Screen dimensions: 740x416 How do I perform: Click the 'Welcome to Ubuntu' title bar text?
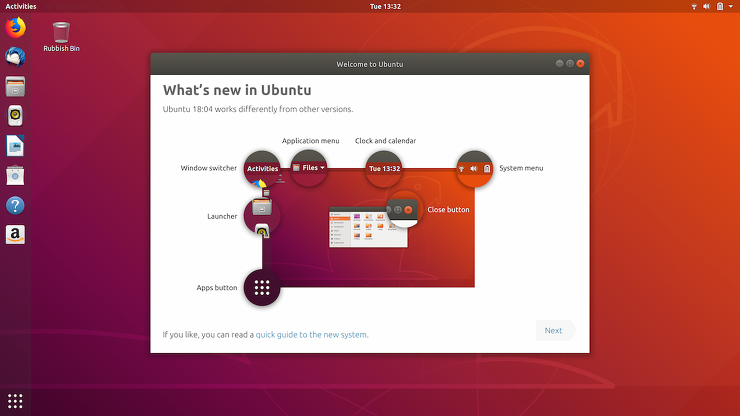(370, 64)
